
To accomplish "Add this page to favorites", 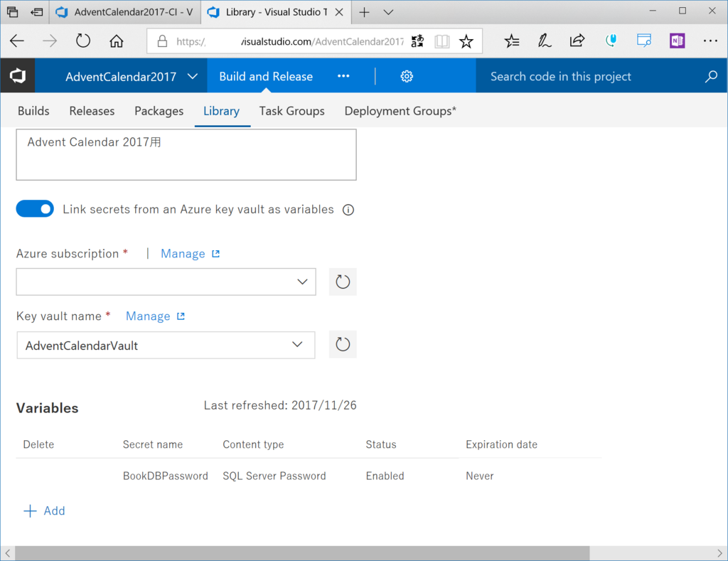I will (466, 41).
